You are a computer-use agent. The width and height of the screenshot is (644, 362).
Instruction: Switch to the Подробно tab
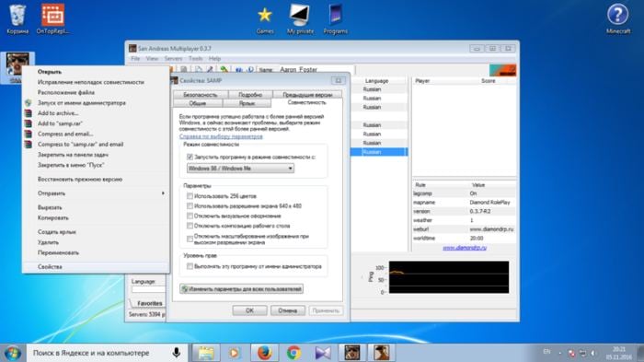(x=250, y=95)
